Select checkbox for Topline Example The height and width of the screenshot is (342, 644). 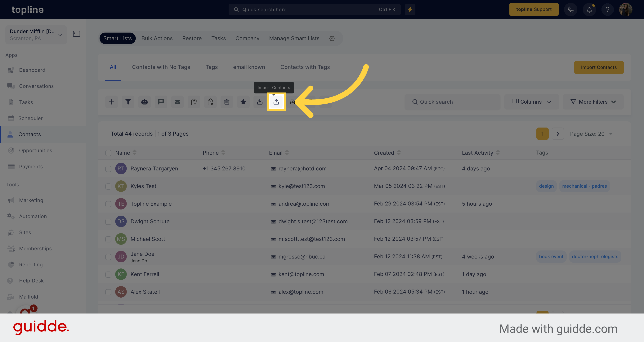(x=108, y=204)
